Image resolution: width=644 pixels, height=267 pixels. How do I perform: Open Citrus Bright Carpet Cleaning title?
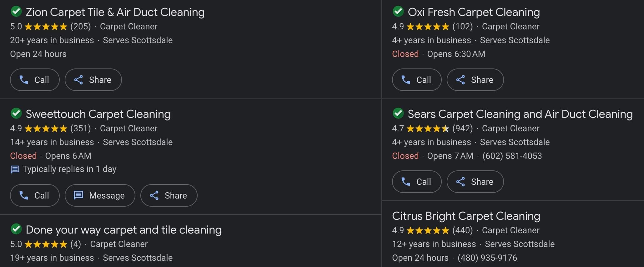pos(466,216)
